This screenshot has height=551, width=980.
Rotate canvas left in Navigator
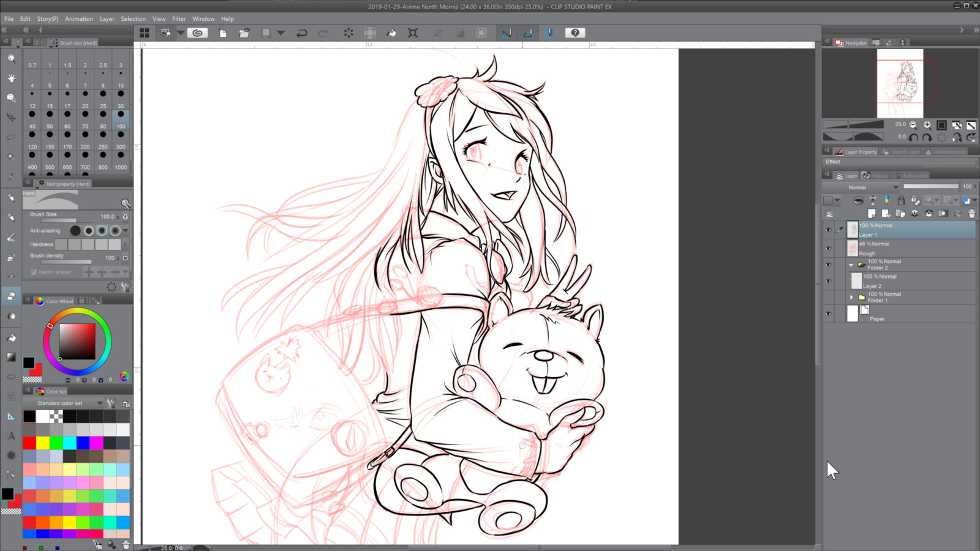(913, 138)
